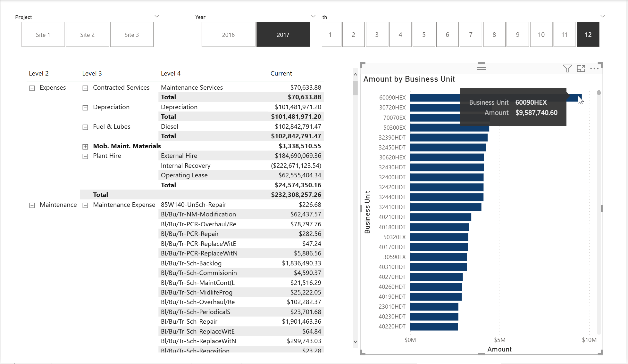The image size is (628, 364).
Task: Open the Year slicer dropdown chevron
Action: point(313,16)
